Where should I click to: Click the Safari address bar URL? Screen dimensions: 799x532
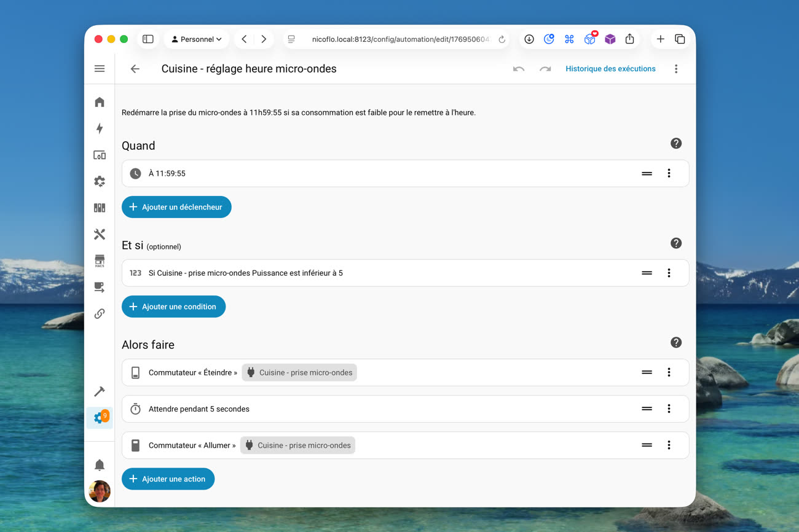pyautogui.click(x=399, y=39)
